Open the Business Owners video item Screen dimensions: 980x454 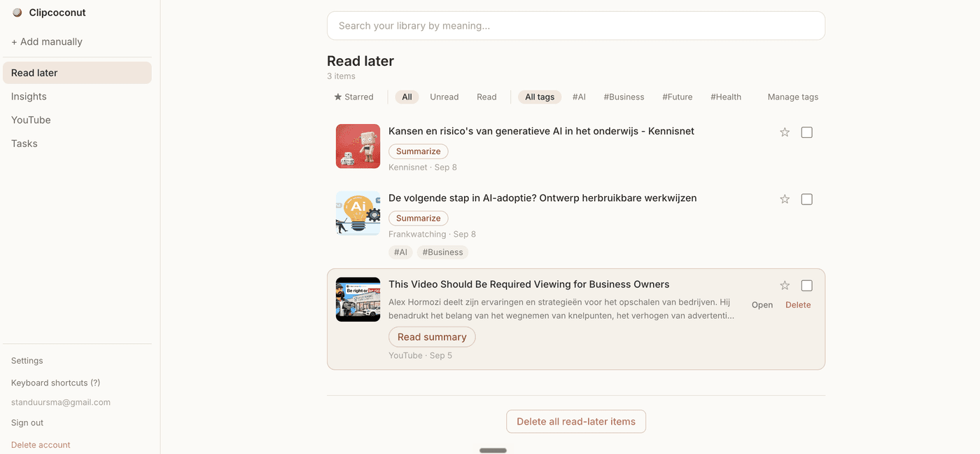(762, 305)
